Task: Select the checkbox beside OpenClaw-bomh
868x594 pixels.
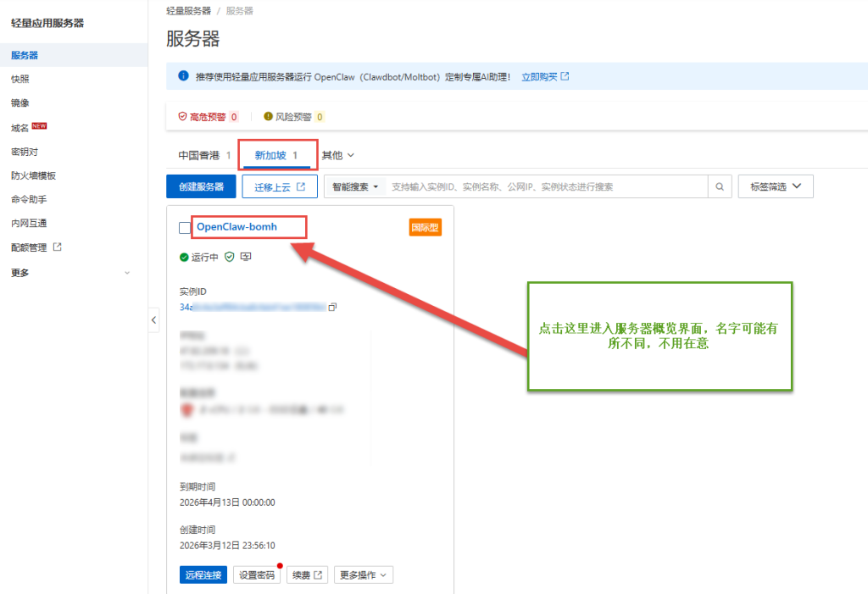Action: point(183,227)
